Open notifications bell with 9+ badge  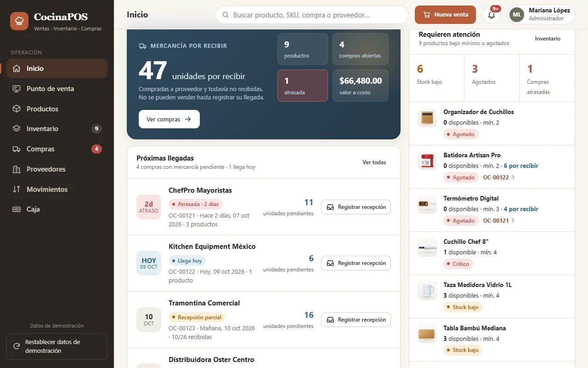click(x=492, y=15)
